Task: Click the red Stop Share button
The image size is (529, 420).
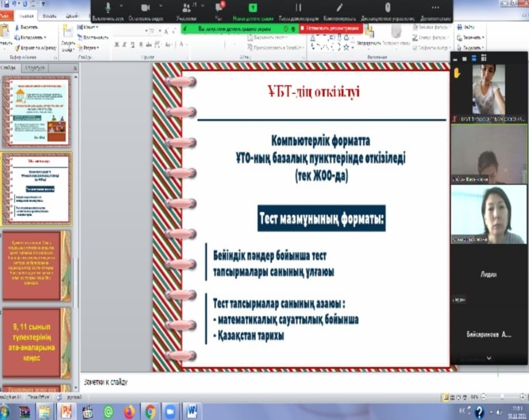Action: [x=331, y=29]
